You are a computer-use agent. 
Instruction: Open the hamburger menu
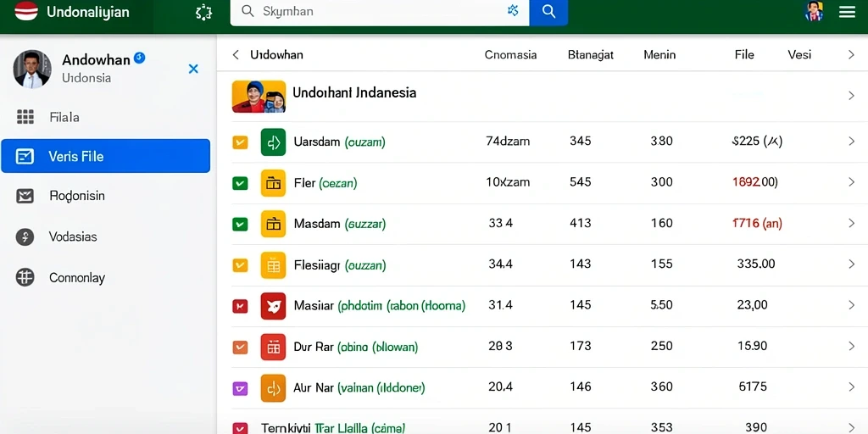(847, 12)
